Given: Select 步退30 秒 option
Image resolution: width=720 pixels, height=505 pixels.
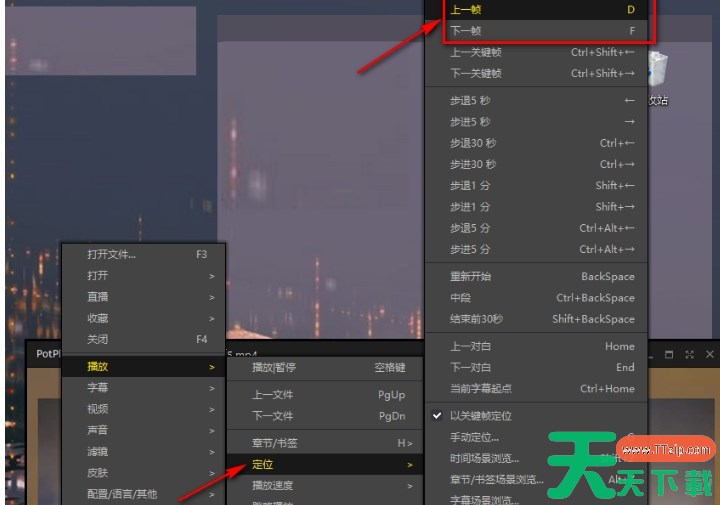Looking at the screenshot, I should pos(536,143).
